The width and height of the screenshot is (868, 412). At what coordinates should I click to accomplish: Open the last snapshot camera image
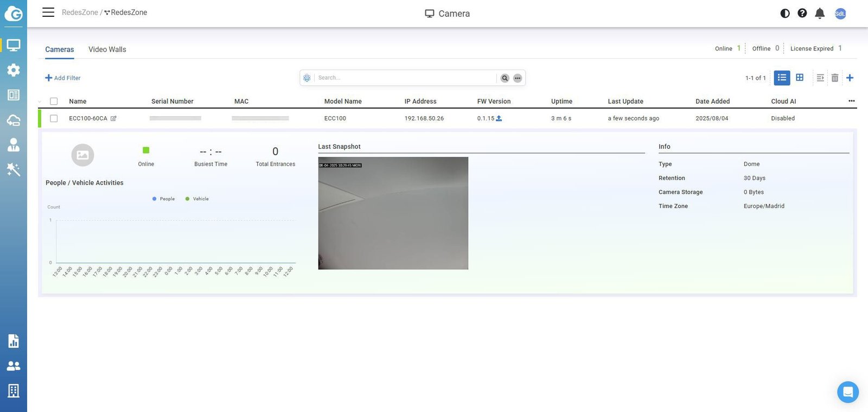click(393, 213)
